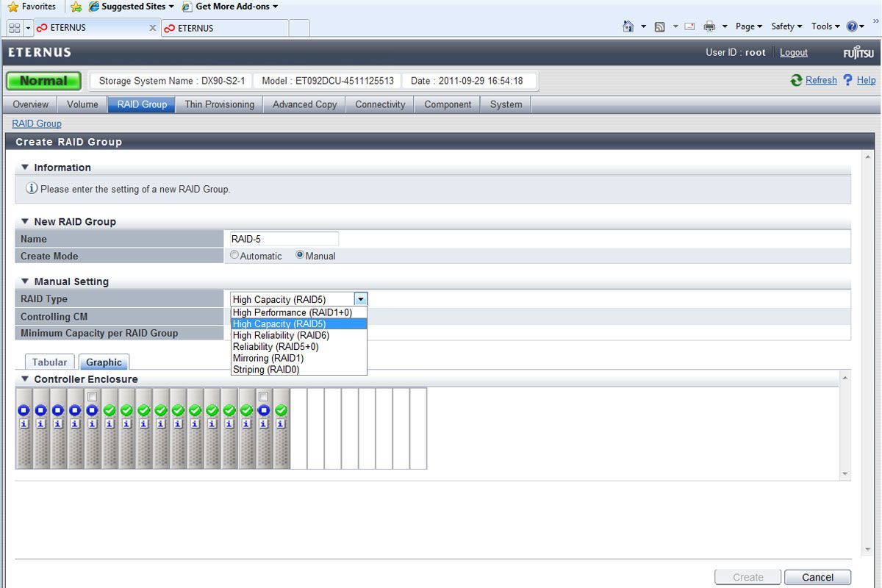Image resolution: width=882 pixels, height=588 pixels.
Task: Collapse the Information section triangle
Action: click(x=25, y=167)
